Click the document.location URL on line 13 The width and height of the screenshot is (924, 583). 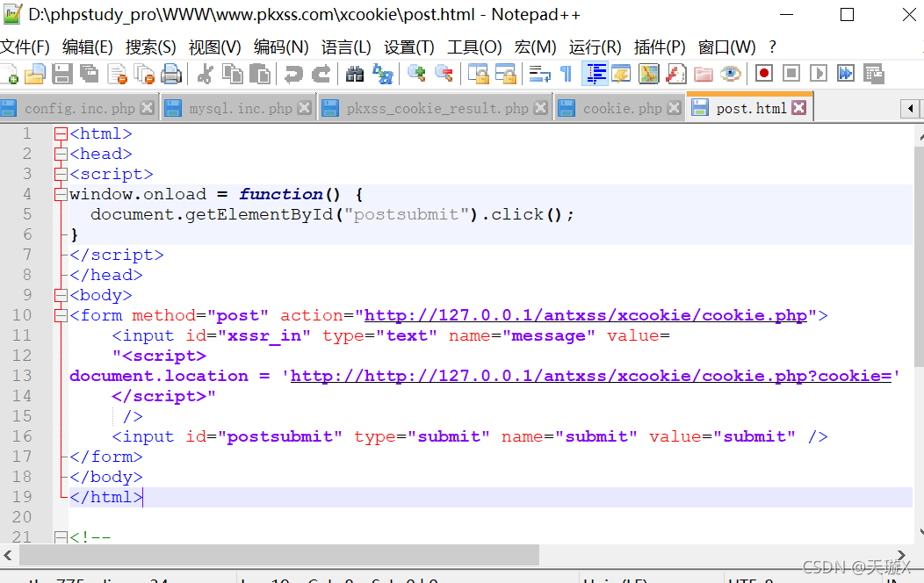point(591,377)
